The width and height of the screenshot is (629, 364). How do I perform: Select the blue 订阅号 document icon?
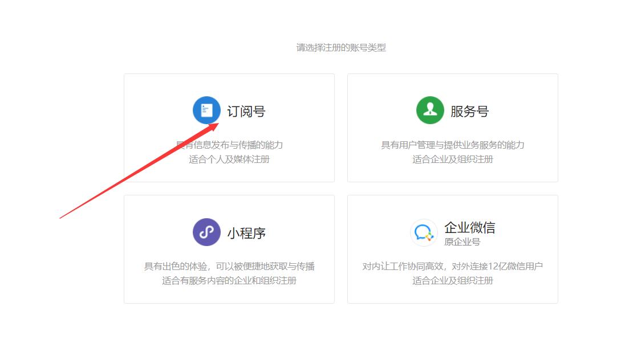click(x=206, y=110)
